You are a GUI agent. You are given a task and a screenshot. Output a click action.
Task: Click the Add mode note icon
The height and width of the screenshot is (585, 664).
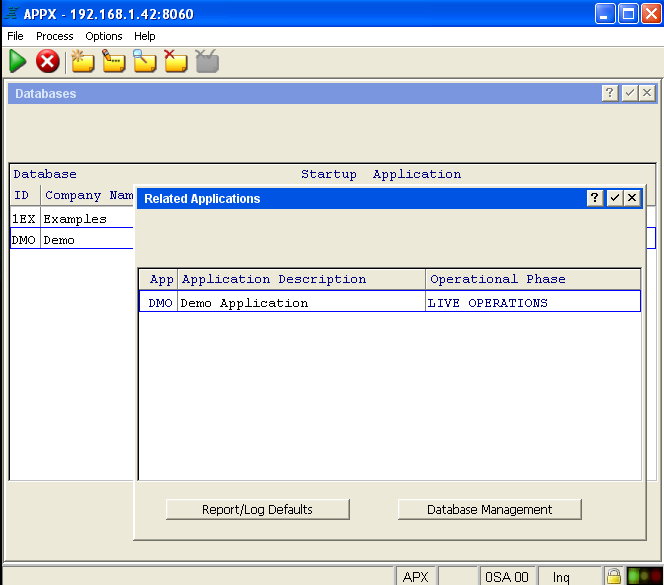tap(82, 61)
